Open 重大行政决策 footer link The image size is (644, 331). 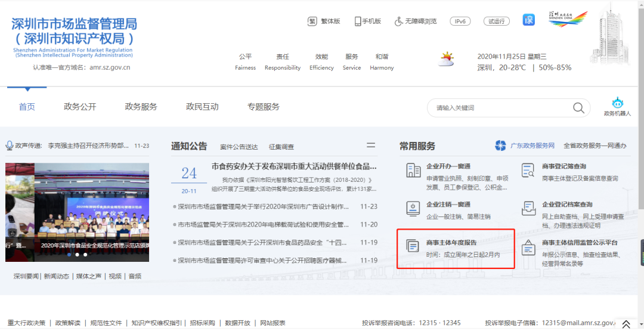[26, 323]
